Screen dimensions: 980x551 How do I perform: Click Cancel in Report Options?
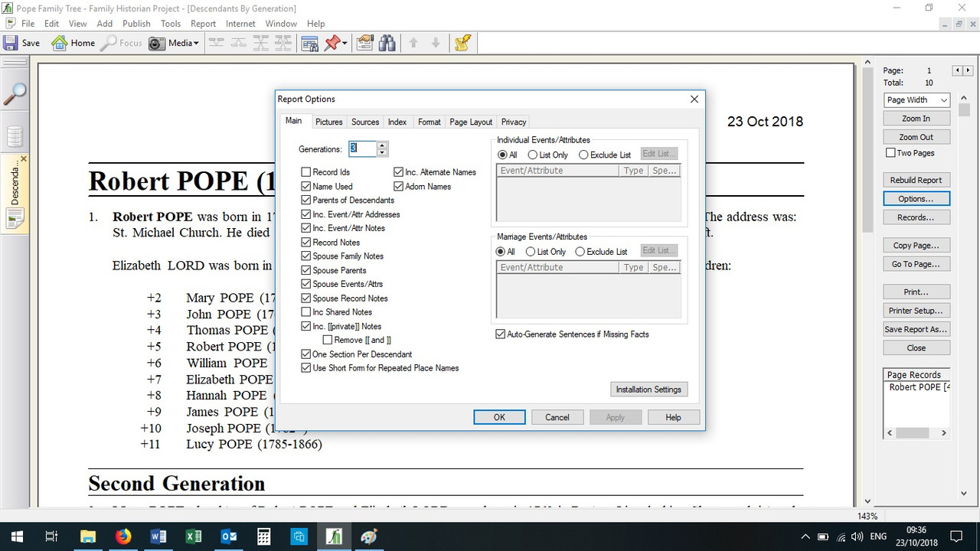point(557,417)
